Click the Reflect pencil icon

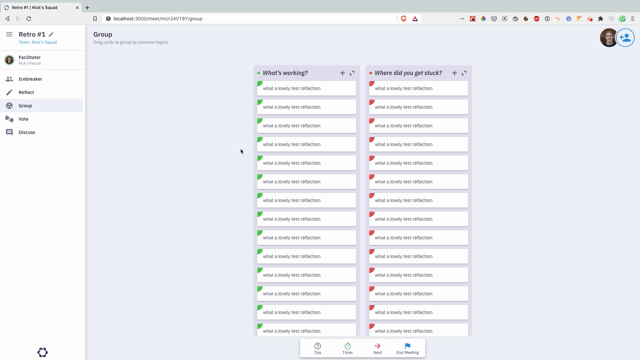(9, 92)
